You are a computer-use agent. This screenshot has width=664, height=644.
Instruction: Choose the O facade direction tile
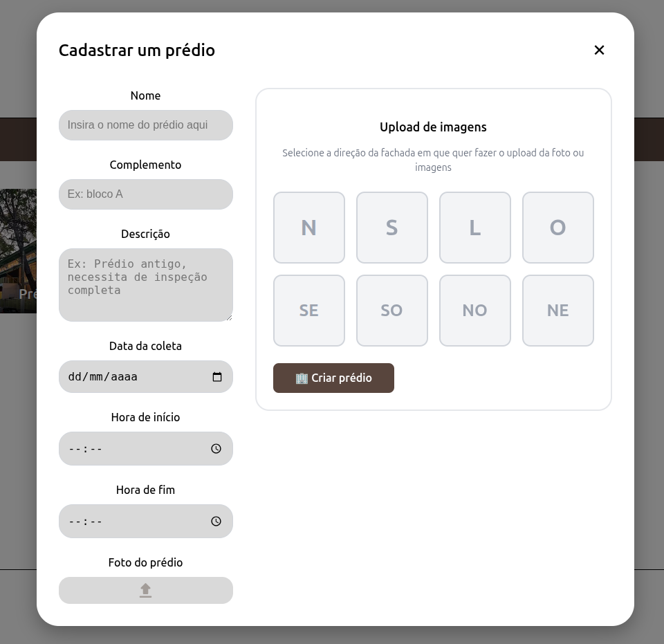click(558, 228)
